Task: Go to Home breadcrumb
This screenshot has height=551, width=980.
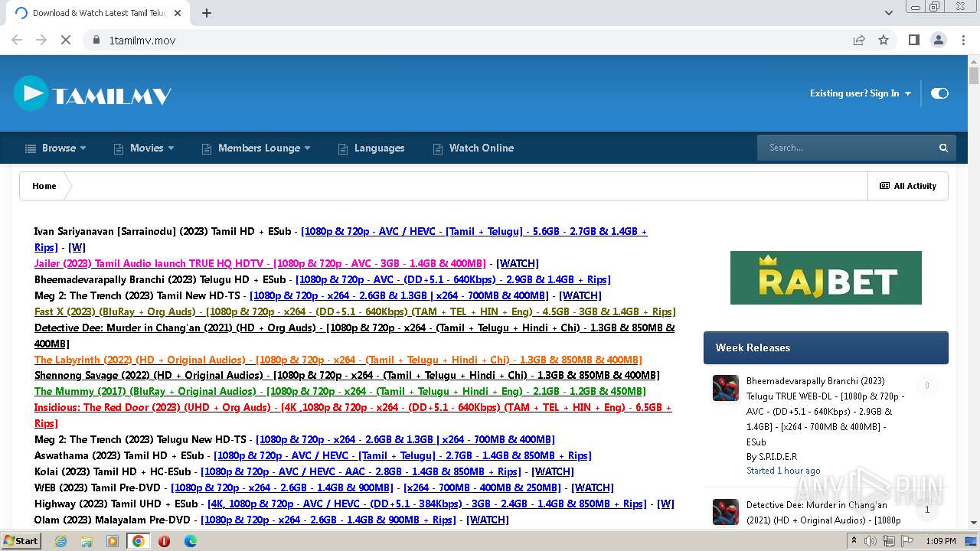Action: tap(44, 186)
